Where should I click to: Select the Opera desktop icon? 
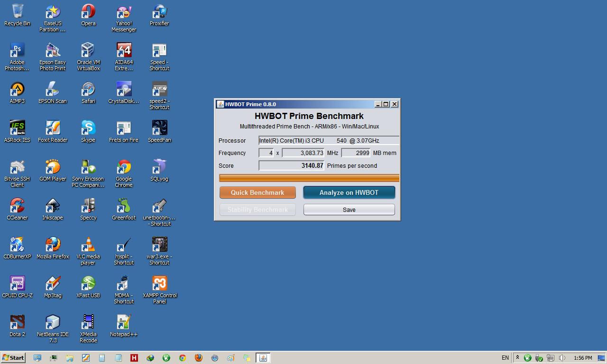[88, 15]
